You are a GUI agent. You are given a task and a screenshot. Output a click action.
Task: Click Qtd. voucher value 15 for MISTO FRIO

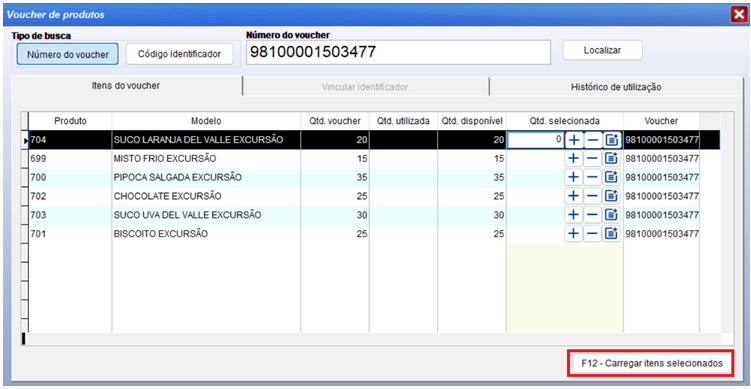pyautogui.click(x=362, y=158)
